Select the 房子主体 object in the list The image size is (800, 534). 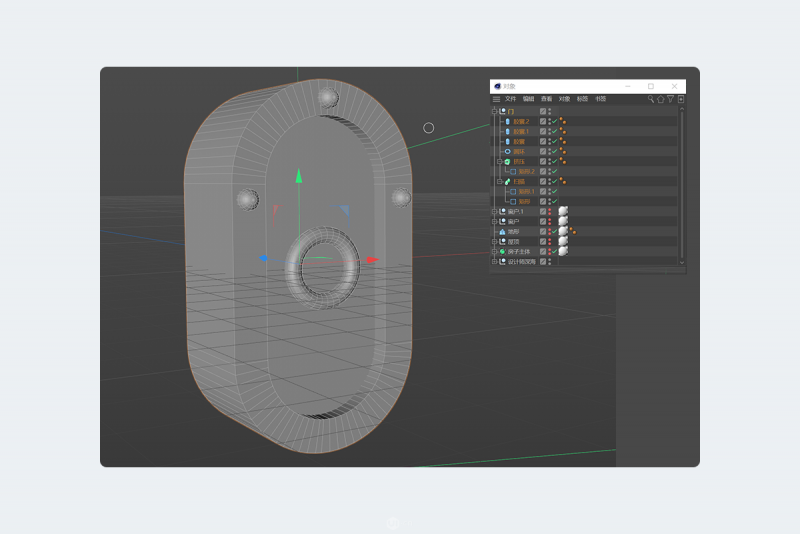click(522, 251)
